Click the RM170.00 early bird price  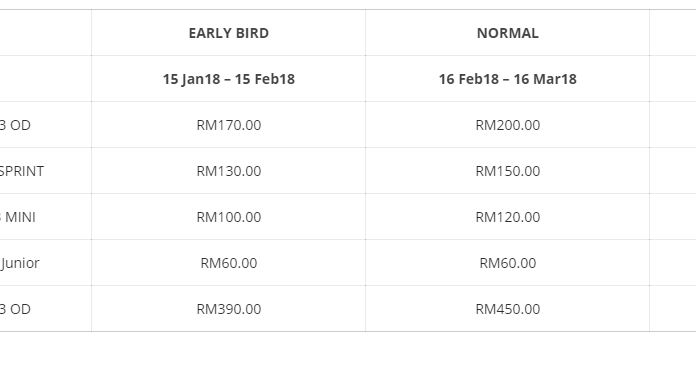[229, 125]
